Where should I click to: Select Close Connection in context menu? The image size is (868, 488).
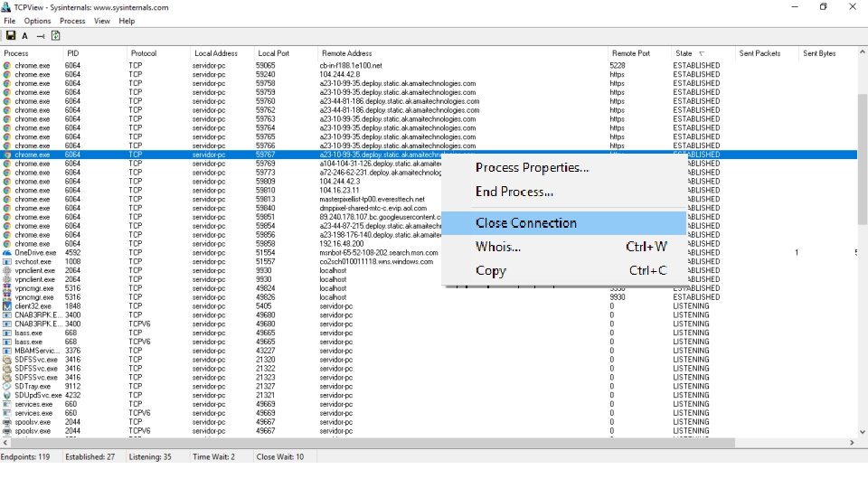(563, 223)
